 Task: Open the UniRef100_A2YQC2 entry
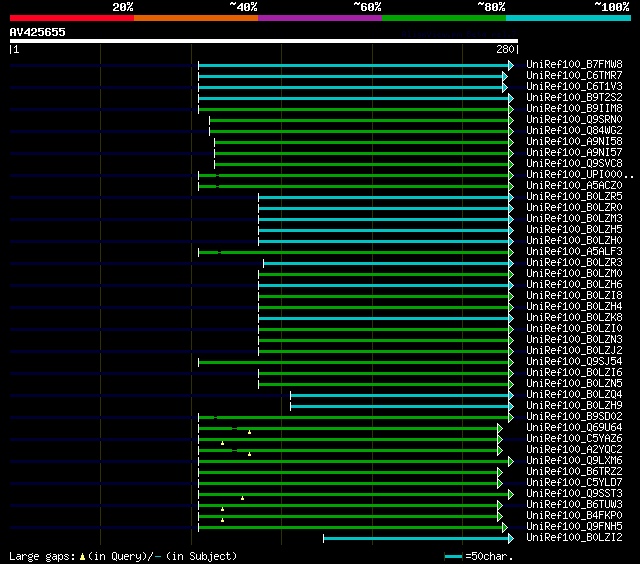[574, 450]
